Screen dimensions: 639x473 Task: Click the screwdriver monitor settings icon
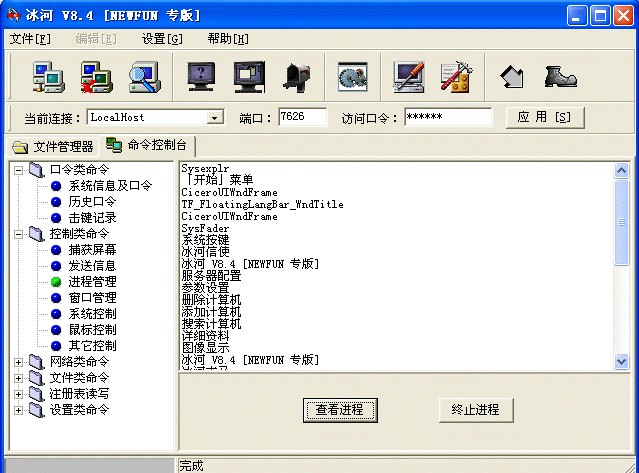(x=409, y=77)
